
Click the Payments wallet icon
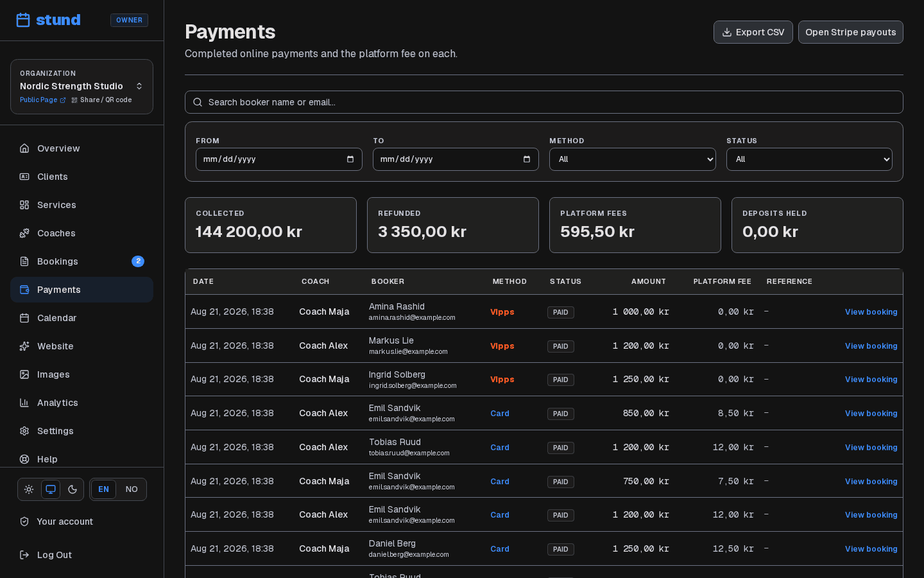24,290
